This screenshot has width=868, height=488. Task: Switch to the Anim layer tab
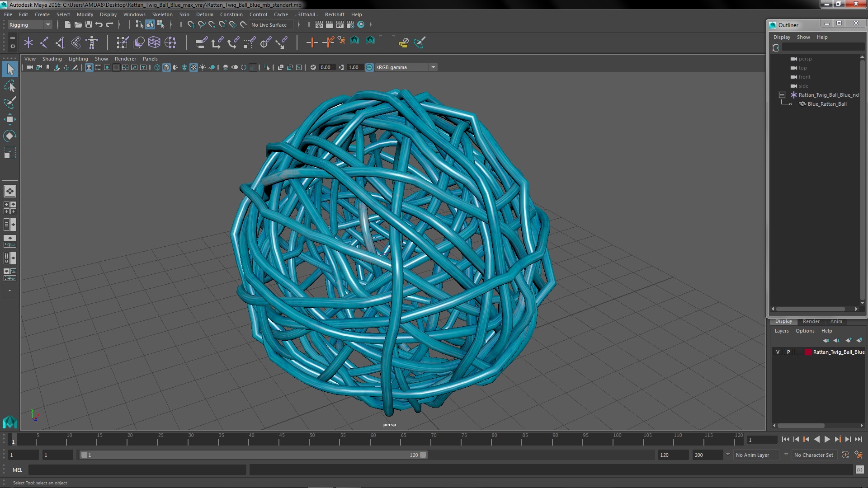coord(836,321)
